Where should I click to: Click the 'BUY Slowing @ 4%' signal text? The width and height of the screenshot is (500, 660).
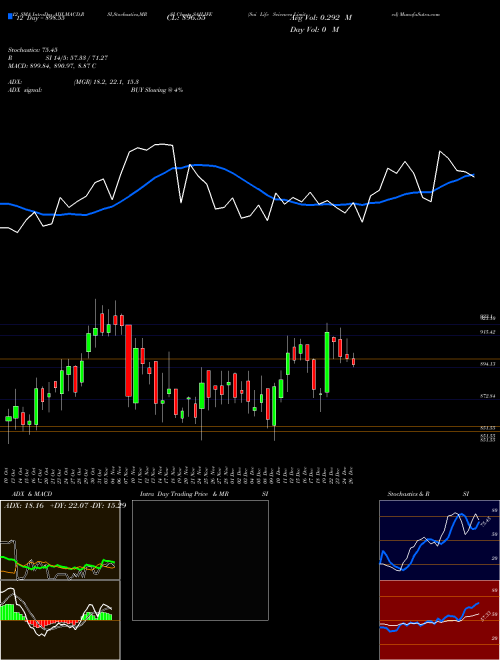pyautogui.click(x=157, y=90)
